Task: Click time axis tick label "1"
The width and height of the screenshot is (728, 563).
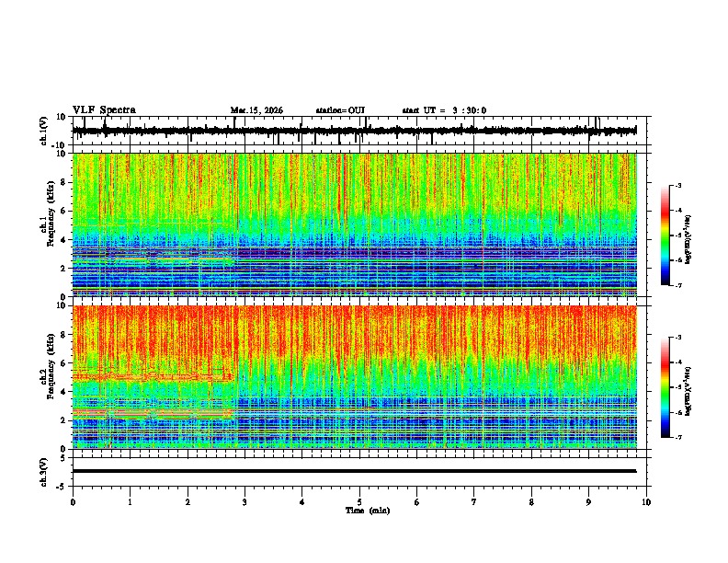Action: coord(130,502)
